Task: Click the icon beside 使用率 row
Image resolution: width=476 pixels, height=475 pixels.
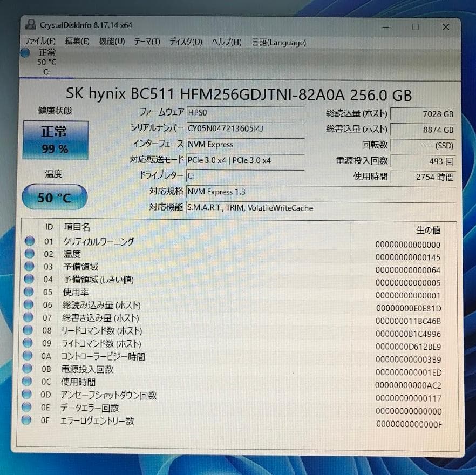Action: 29,293
